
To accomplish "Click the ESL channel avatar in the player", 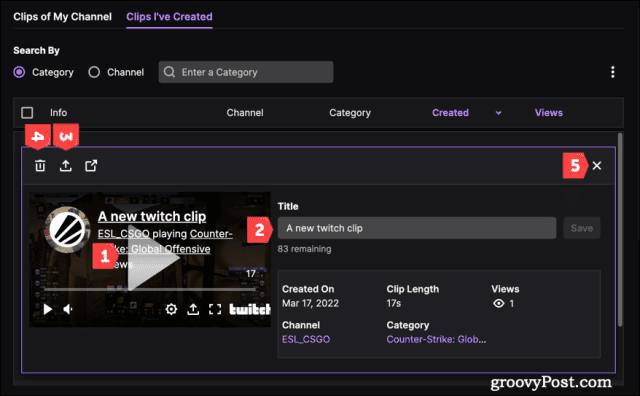I will pos(67,229).
